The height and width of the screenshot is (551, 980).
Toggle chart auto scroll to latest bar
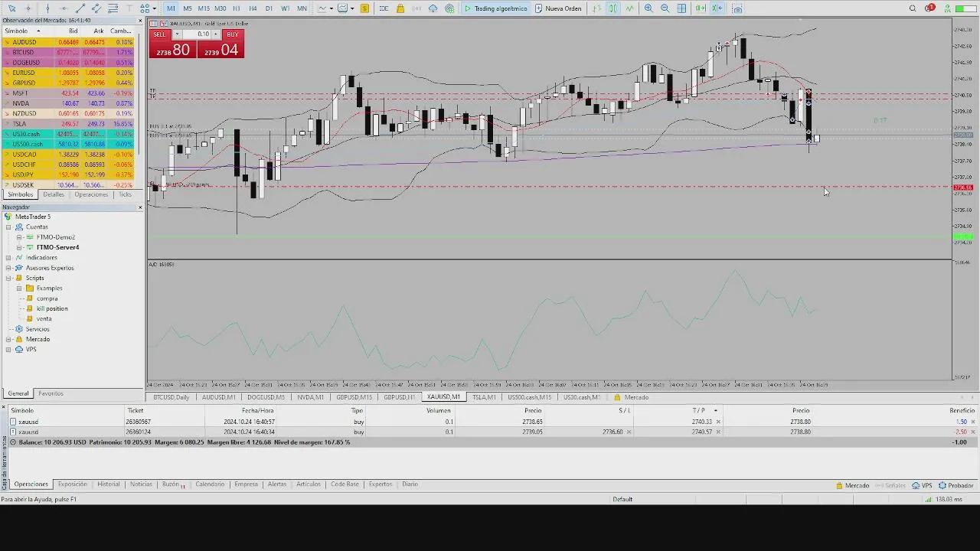(x=701, y=8)
